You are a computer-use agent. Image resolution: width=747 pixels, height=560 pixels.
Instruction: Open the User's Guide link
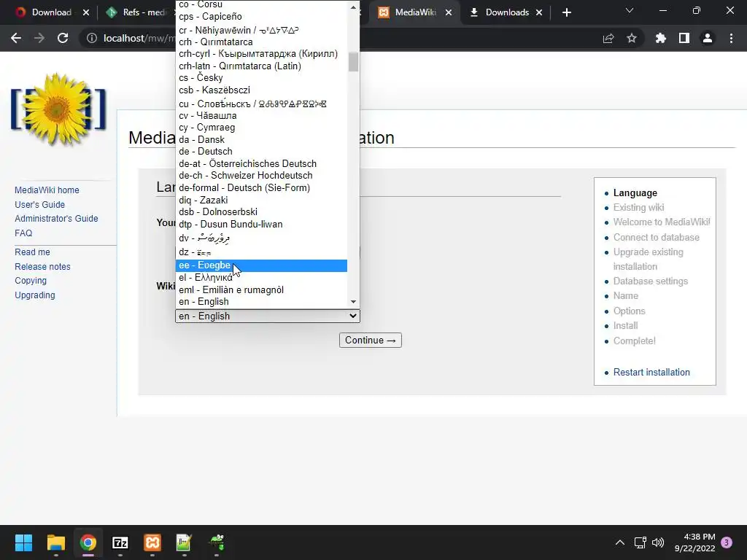(39, 205)
